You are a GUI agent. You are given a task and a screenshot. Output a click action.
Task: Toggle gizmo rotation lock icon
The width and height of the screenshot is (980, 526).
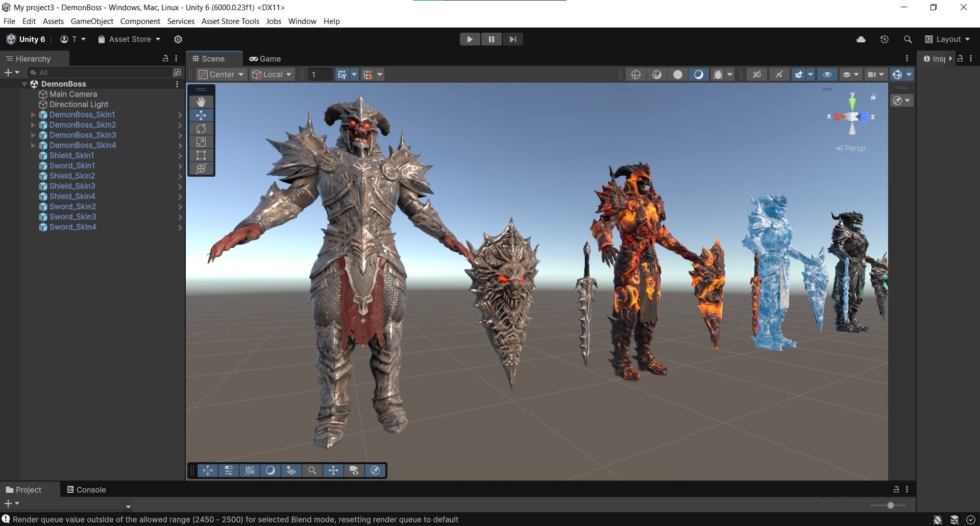(873, 97)
